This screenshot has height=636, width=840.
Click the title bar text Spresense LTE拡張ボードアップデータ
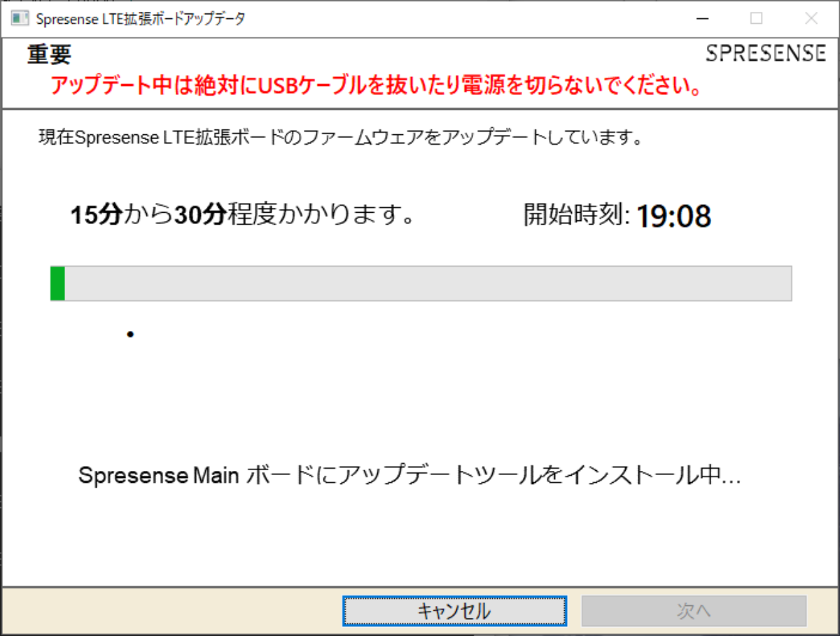[140, 19]
